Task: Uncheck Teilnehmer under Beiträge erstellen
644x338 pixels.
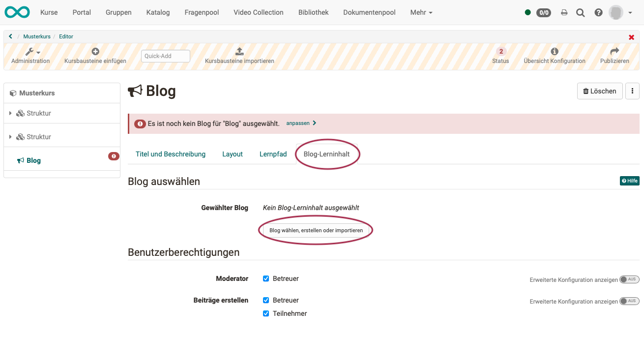Action: (266, 313)
